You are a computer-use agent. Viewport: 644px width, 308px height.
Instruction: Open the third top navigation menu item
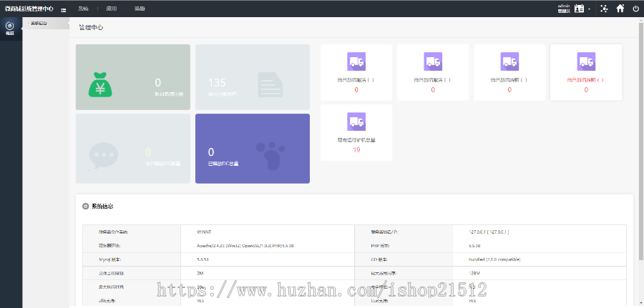pyautogui.click(x=140, y=9)
